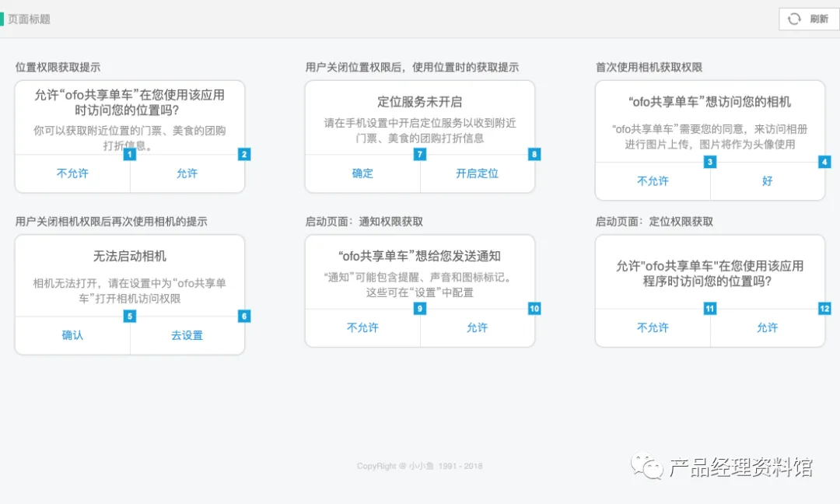840x504 pixels.
Task: Click 允许 in the 想给您发送通知 dialog
Action: coord(477,327)
